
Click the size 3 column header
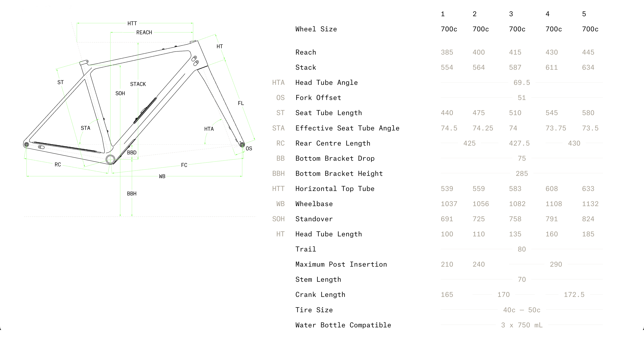coord(511,14)
